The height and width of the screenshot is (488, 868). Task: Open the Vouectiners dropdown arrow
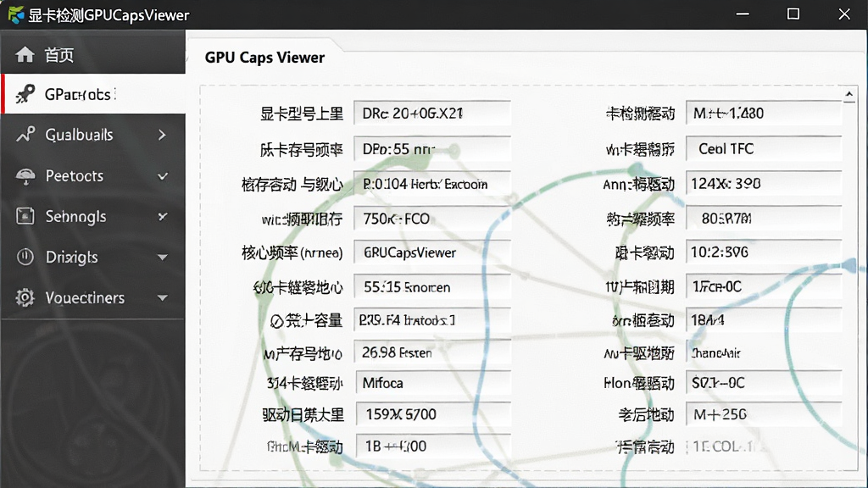[x=162, y=297]
